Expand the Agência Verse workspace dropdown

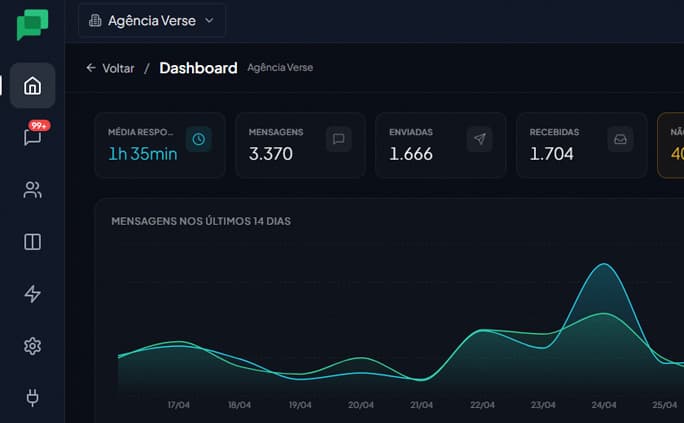152,20
